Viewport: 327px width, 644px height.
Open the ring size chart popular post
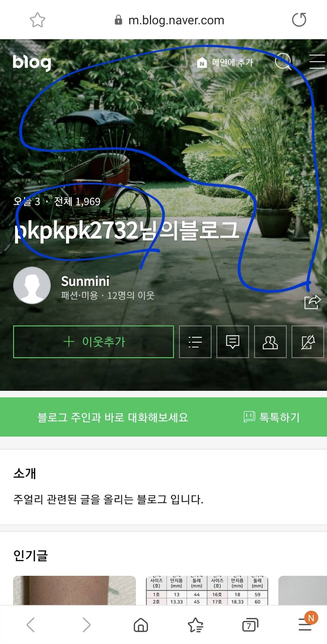point(207,590)
